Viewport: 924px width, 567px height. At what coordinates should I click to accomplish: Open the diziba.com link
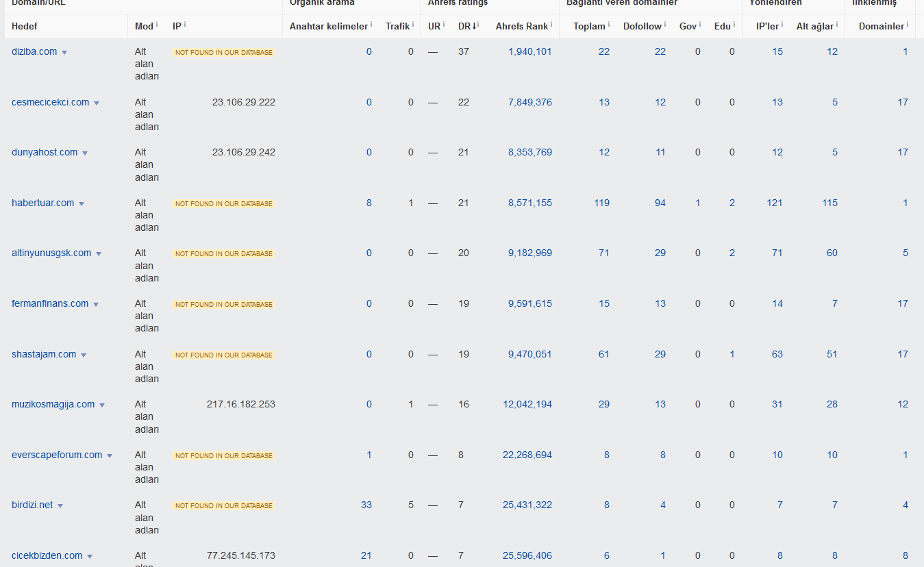34,51
